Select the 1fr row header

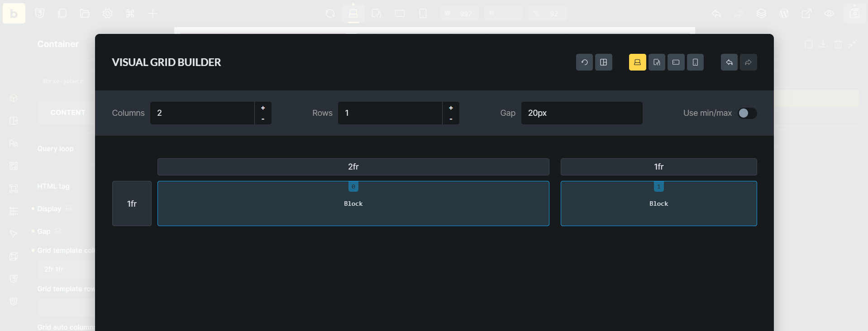tap(132, 203)
